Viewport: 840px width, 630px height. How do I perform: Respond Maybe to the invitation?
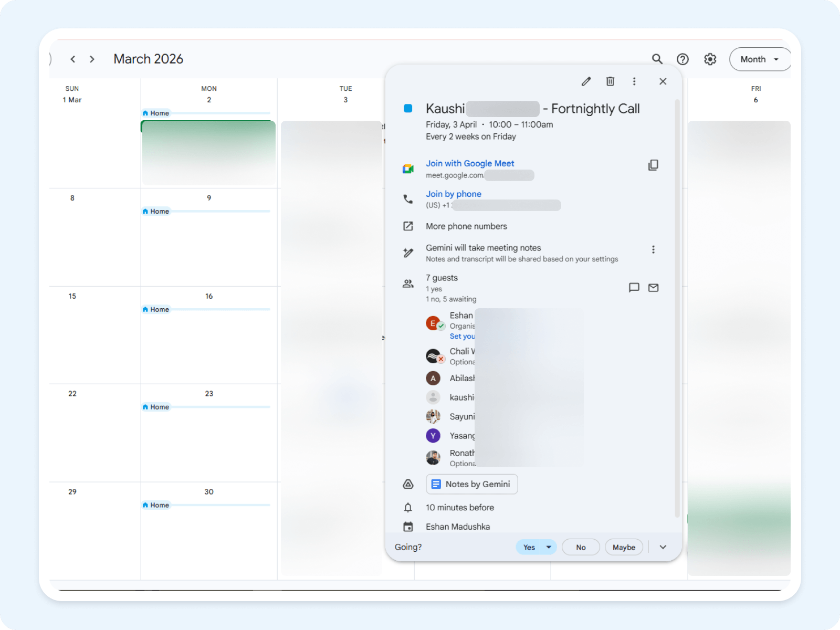pyautogui.click(x=624, y=547)
